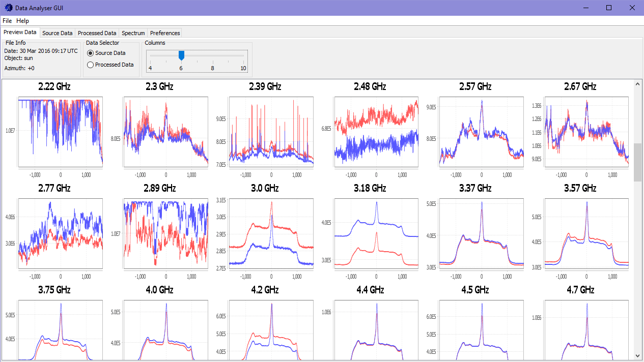Open the Help menu

[x=22, y=21]
